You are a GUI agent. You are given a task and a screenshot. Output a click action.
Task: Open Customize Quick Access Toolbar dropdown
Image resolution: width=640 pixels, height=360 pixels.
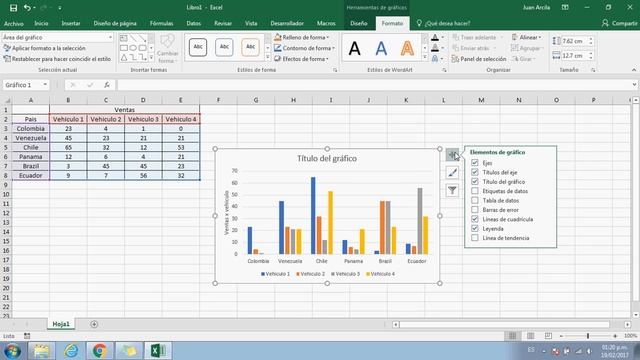[60, 8]
